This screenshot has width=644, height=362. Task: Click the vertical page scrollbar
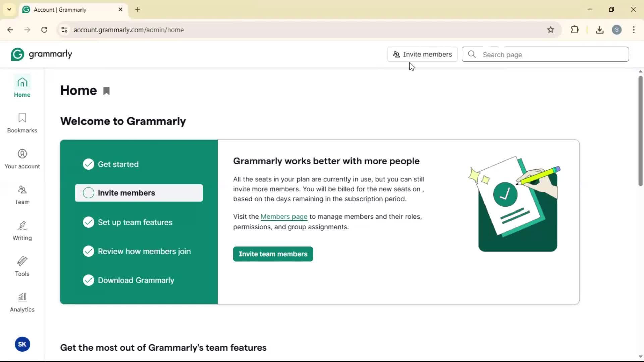tap(640, 131)
